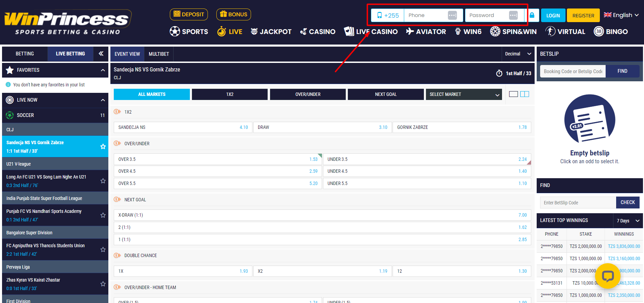Open the U21 V-league group header
This screenshot has width=644, height=303.
(x=55, y=164)
